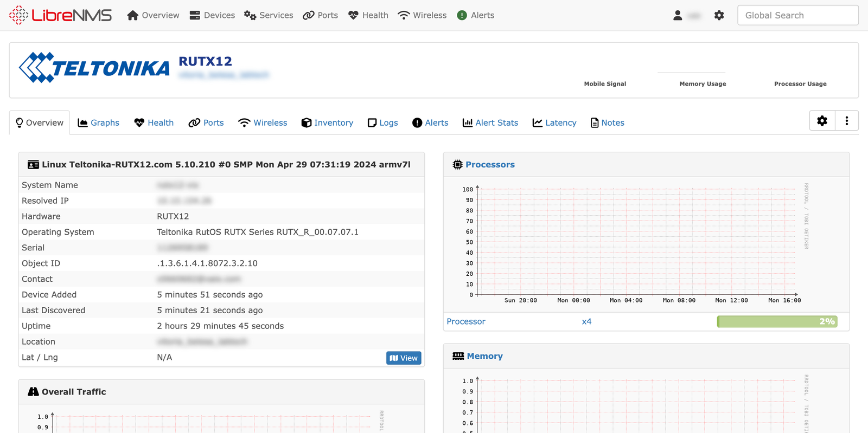Switch to the Inventory tab
Screen dimensions: 868x433
[x=327, y=122]
